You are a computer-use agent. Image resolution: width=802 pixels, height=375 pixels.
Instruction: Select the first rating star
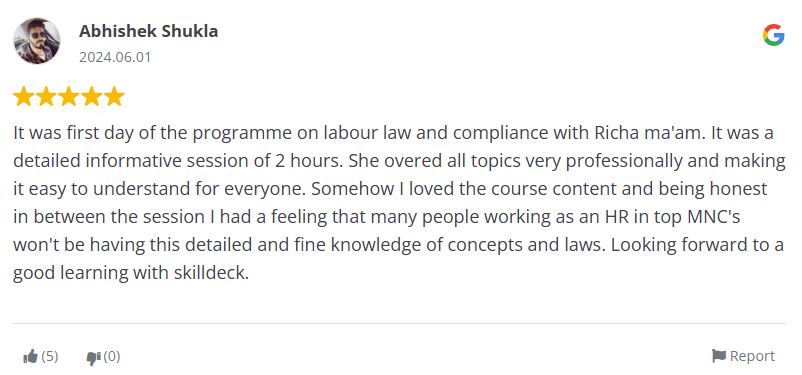pyautogui.click(x=23, y=96)
